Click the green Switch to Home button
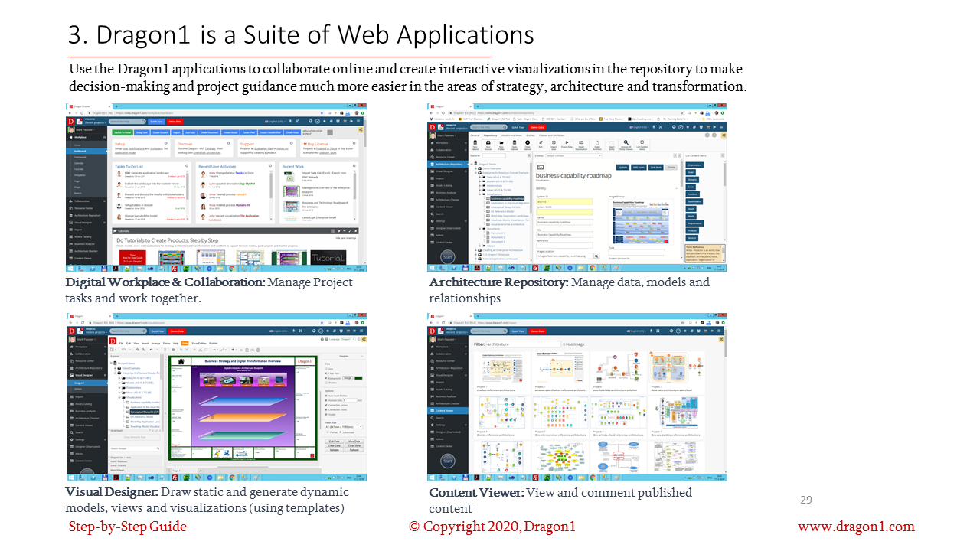Screen dimensions: 980x551 click(x=122, y=132)
